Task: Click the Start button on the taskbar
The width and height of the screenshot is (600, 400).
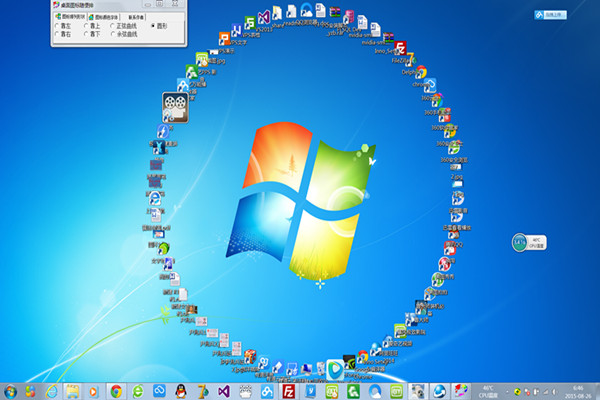Action: 10,391
